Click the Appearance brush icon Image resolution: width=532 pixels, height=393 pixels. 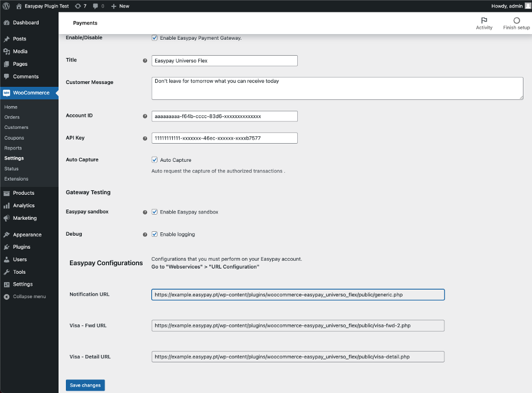pyautogui.click(x=6, y=235)
